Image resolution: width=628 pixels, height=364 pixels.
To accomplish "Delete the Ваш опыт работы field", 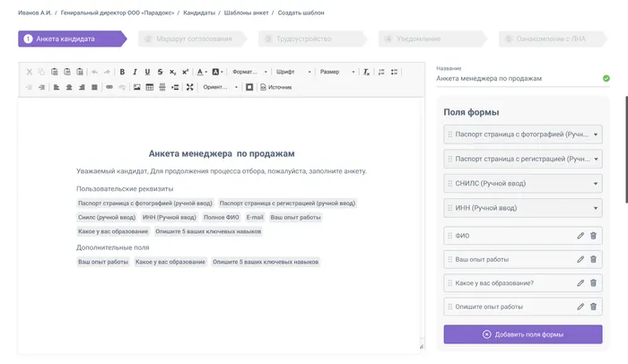I will click(593, 260).
